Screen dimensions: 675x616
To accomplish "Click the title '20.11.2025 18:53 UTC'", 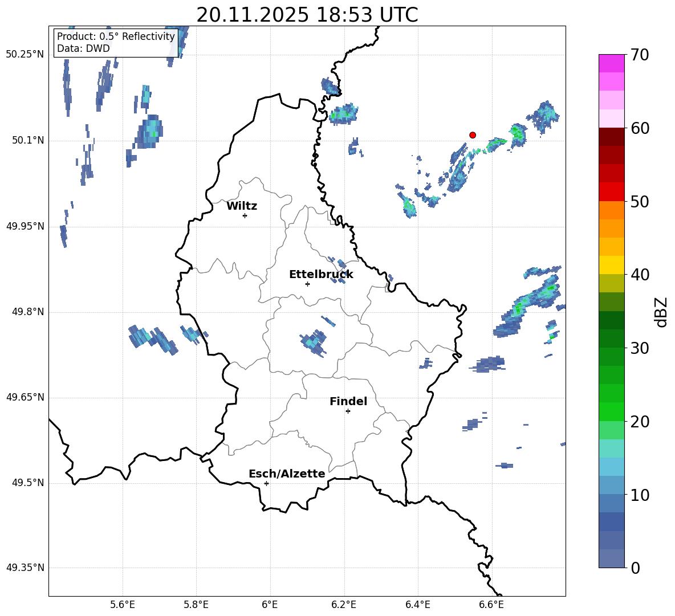I will click(x=307, y=15).
